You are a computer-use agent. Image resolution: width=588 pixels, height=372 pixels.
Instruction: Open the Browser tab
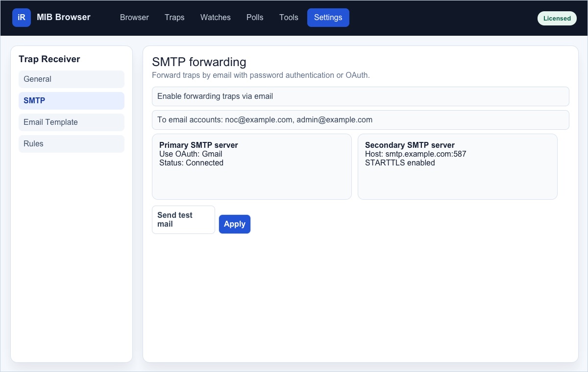point(134,18)
